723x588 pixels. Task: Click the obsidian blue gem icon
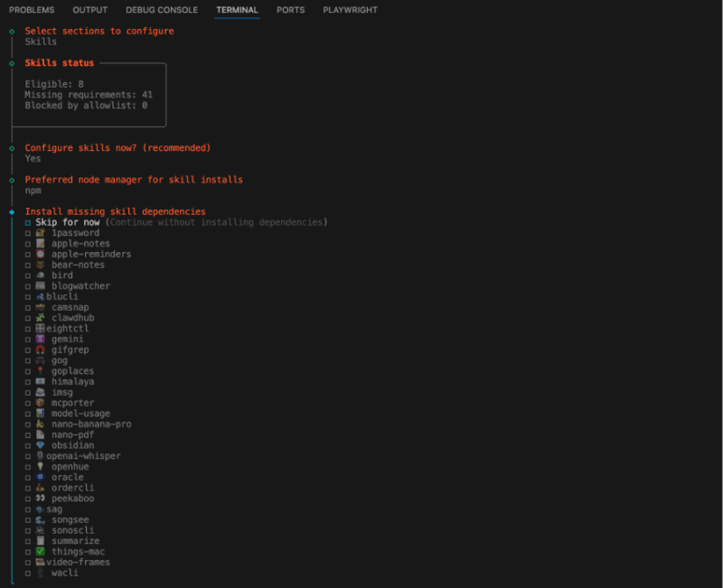coord(42,445)
